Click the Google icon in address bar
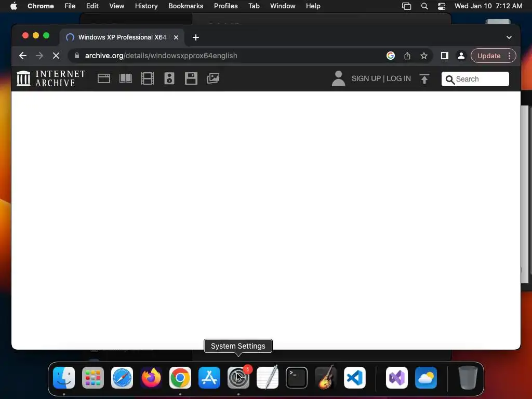Viewport: 532px width, 399px height. pyautogui.click(x=391, y=56)
